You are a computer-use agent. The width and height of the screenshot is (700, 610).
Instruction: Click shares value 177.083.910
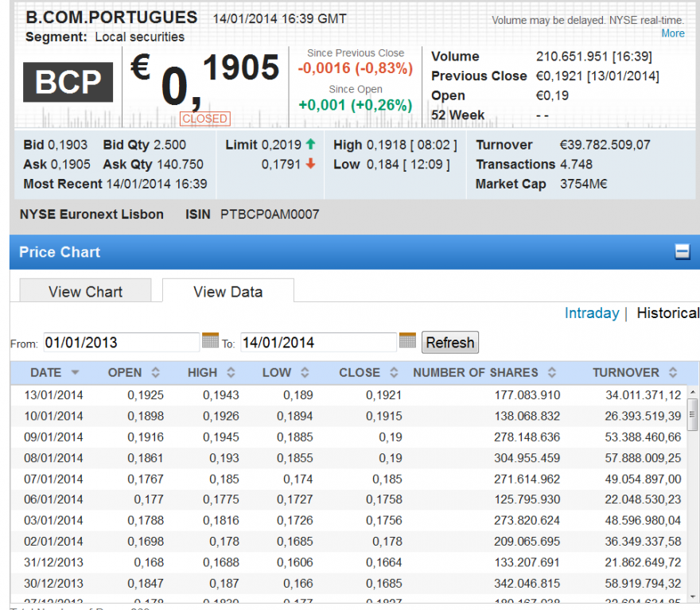click(527, 395)
